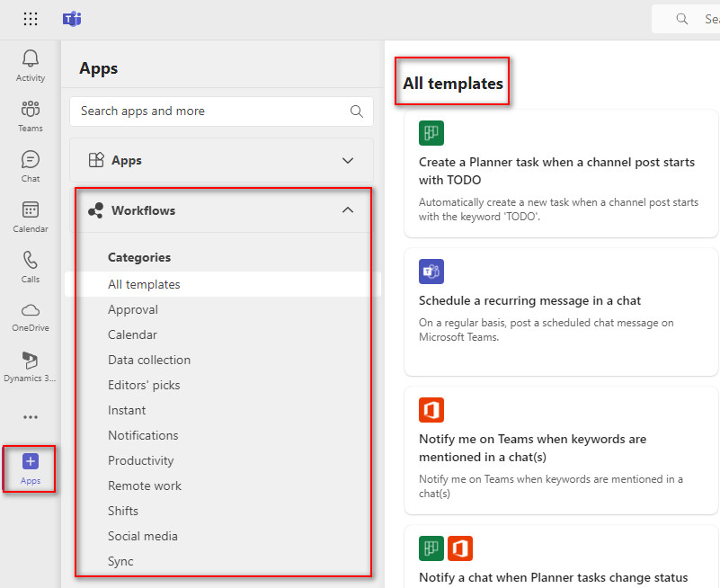Click the top bar search magnifier icon
The height and width of the screenshot is (588, 720).
point(682,19)
